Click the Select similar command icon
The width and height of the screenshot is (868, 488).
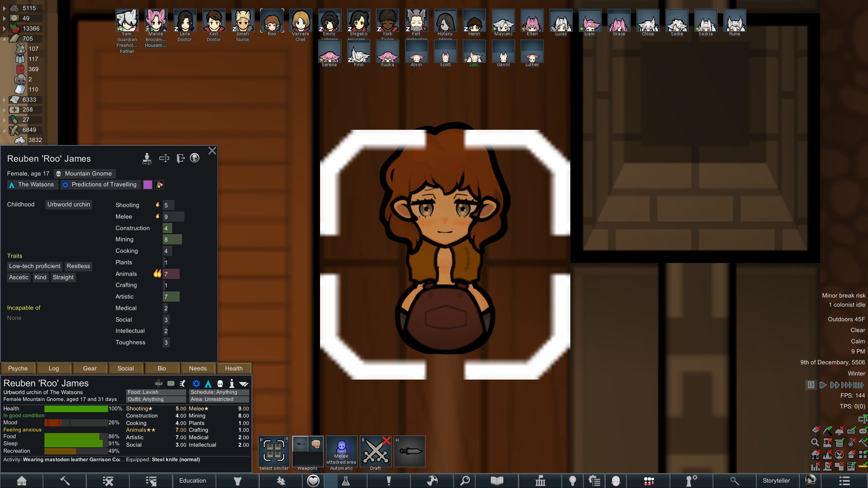(274, 451)
